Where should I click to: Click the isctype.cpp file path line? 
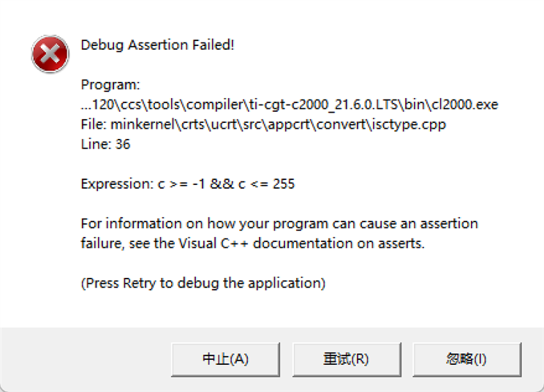(x=263, y=124)
